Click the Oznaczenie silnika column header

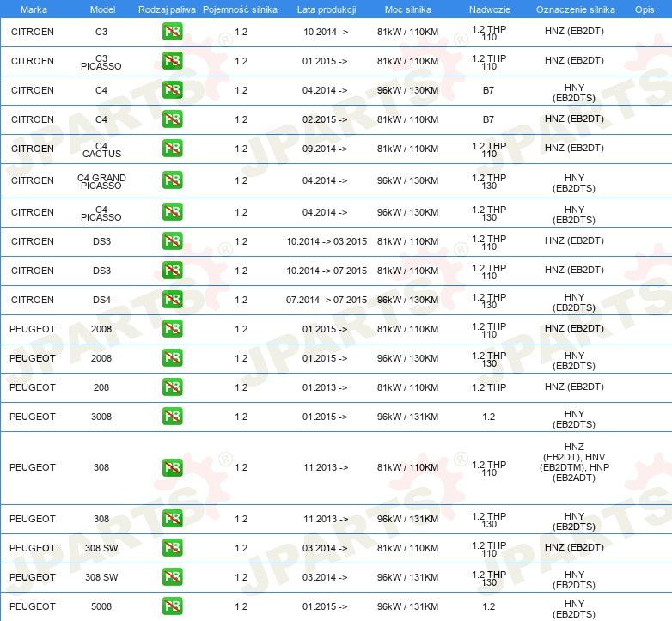point(576,9)
